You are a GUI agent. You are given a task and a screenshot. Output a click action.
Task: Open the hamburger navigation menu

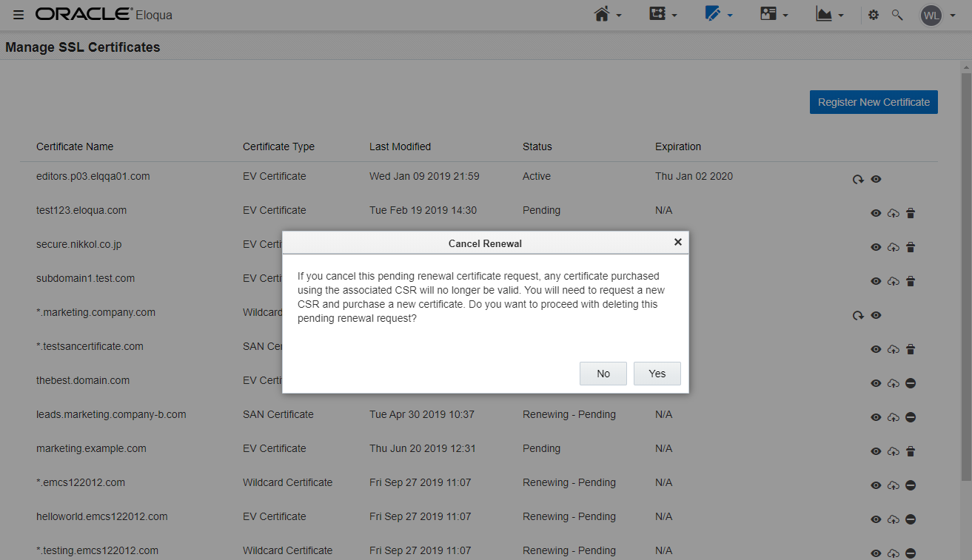click(x=18, y=15)
